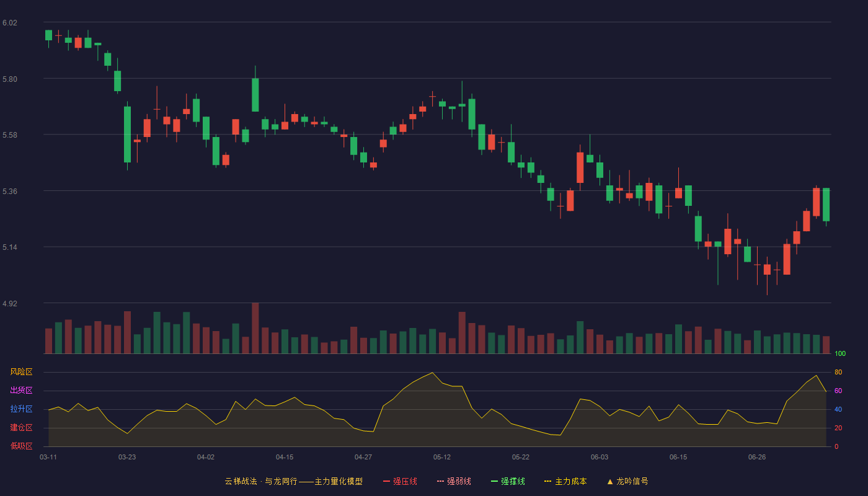Click the 80 indicator scale value

click(838, 373)
